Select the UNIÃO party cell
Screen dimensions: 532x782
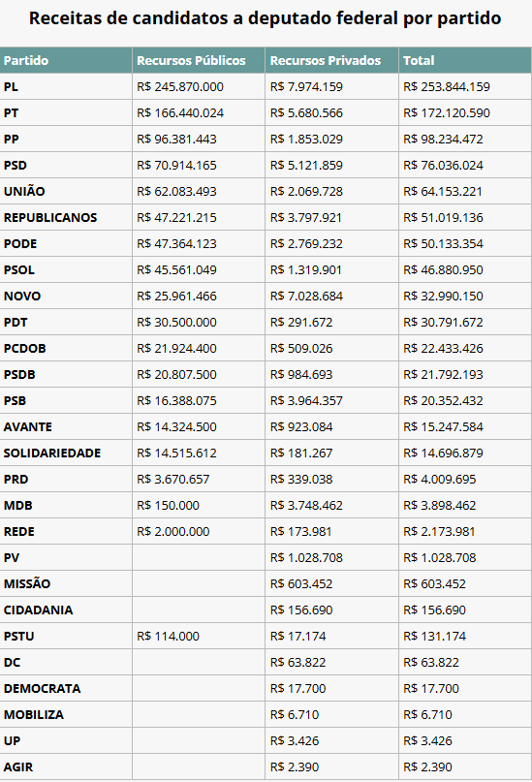tap(24, 191)
